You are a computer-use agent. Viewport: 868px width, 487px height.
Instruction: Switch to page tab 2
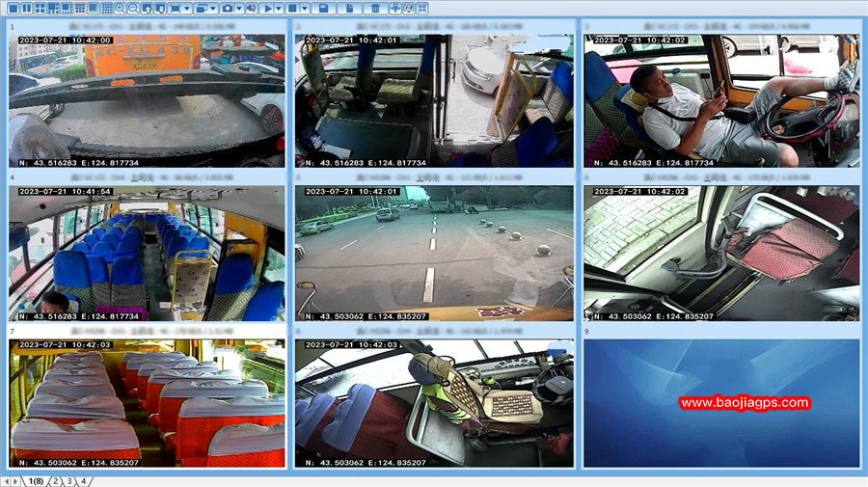click(55, 480)
